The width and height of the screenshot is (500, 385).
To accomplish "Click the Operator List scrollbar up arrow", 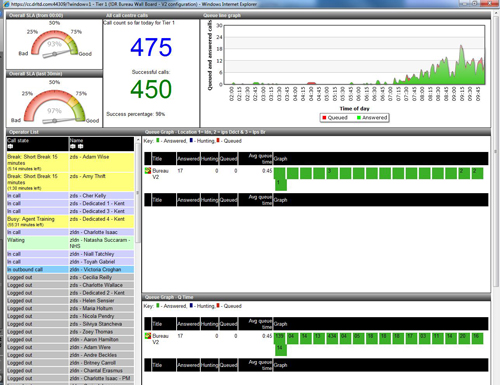I will [x=138, y=140].
